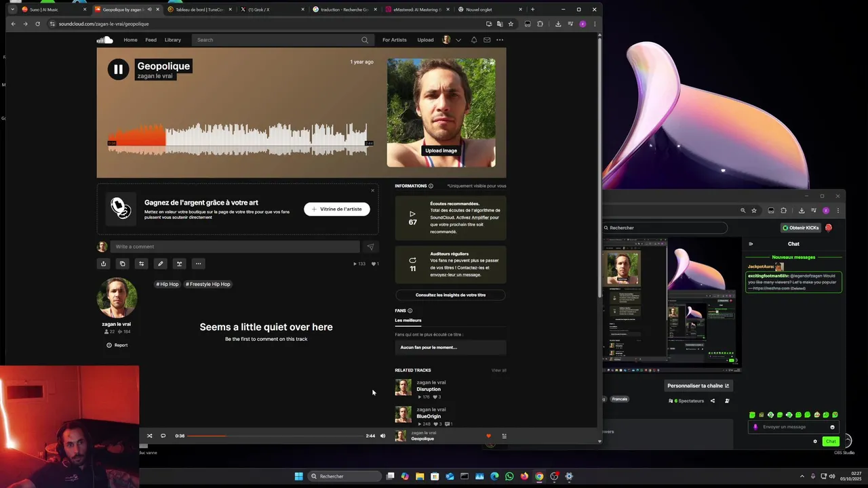Click the green Chat send button
This screenshot has width=868, height=488.
tap(831, 441)
